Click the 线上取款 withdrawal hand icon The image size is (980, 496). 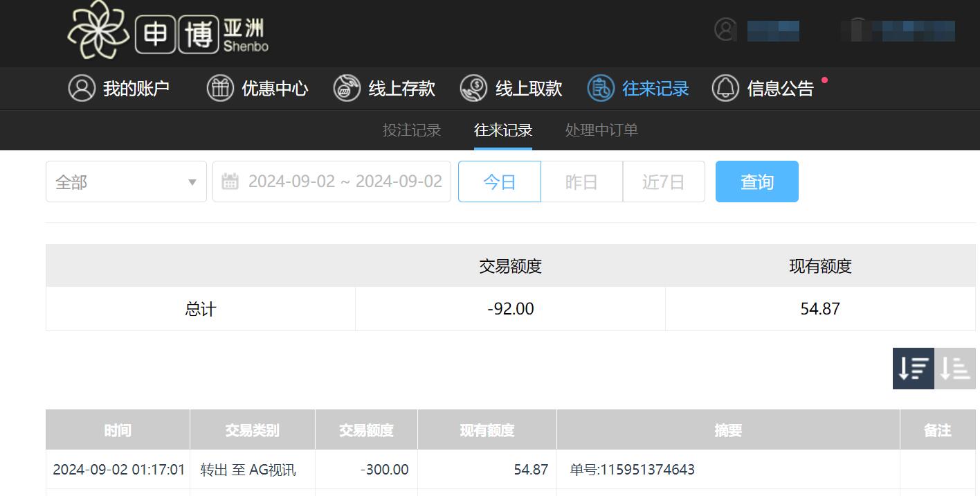473,88
